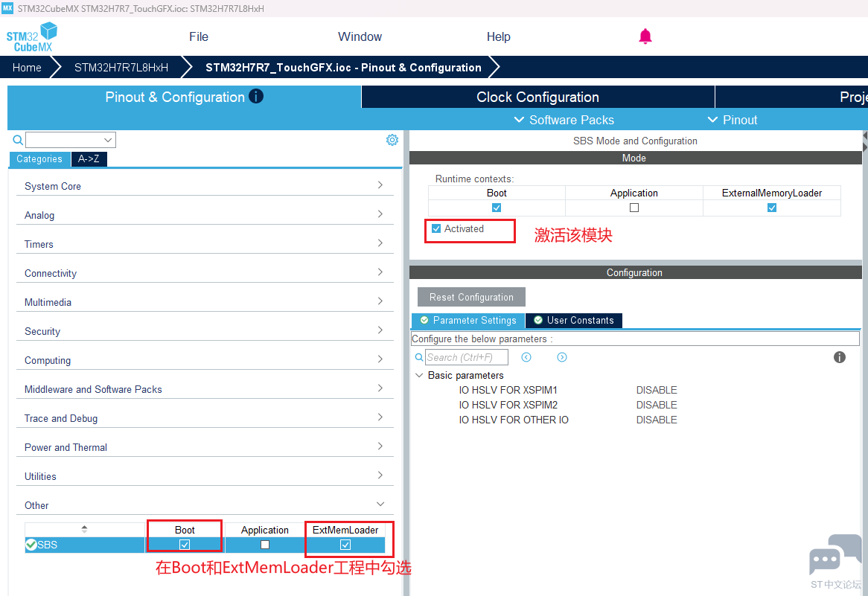The width and height of the screenshot is (868, 596).
Task: Expand the Power and Thermal category
Action: [205, 447]
